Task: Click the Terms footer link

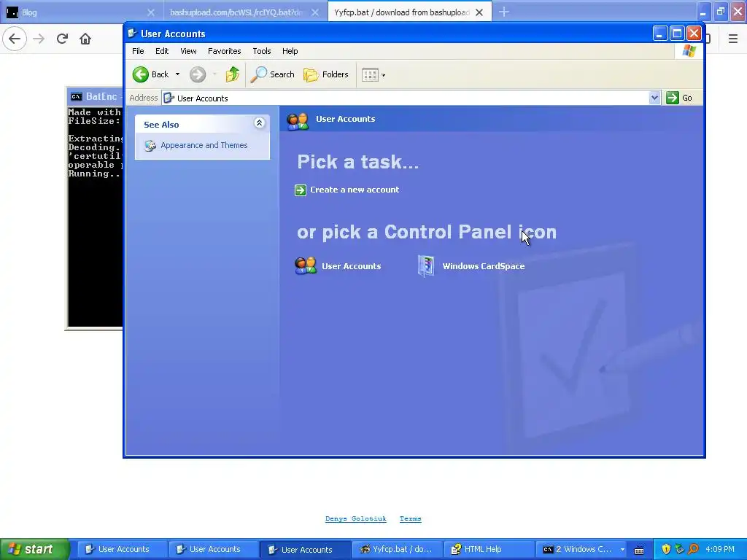Action: coord(410,518)
